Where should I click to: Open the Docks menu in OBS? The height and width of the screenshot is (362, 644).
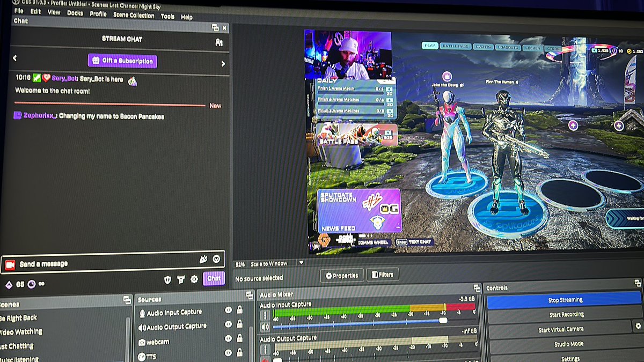(75, 13)
